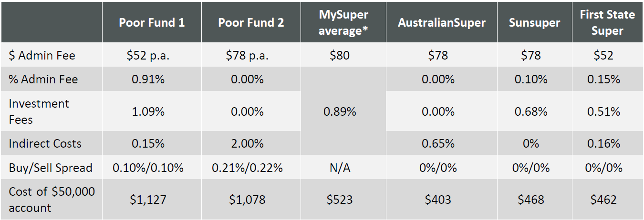The image size is (644, 220).
Task: Click the $ Admin Fee row label
Action: (42, 56)
